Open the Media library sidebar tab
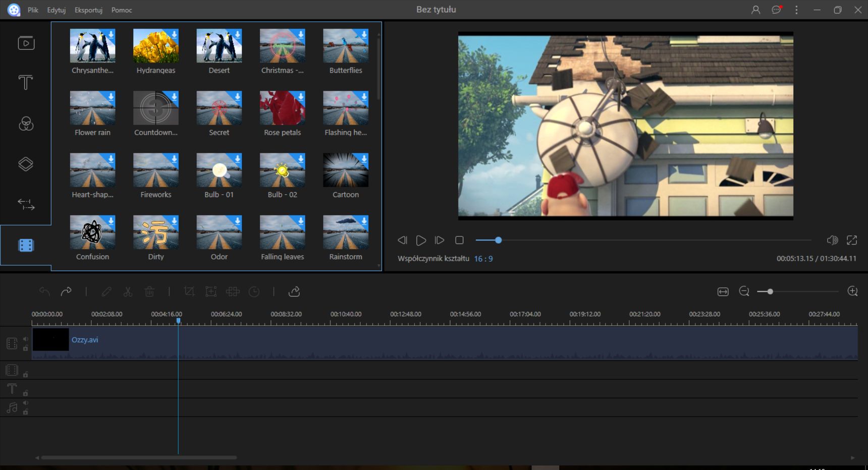This screenshot has height=470, width=868. 26,43
